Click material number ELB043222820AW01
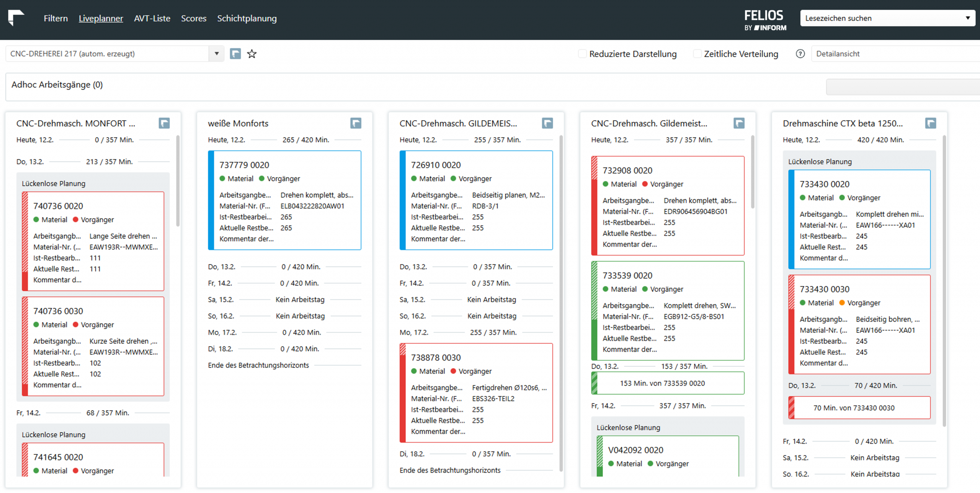Viewport: 980px width, 493px height. pos(312,206)
